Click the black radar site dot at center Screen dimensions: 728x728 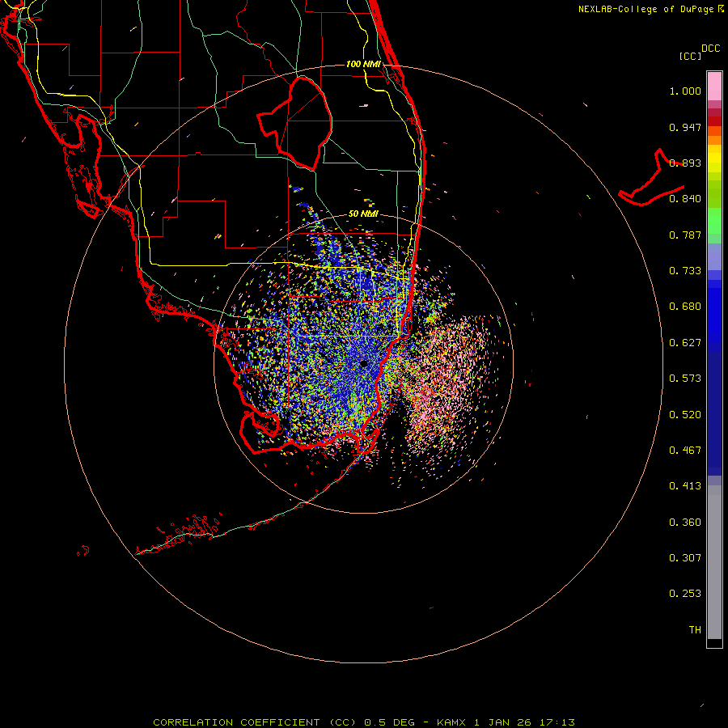click(x=363, y=364)
